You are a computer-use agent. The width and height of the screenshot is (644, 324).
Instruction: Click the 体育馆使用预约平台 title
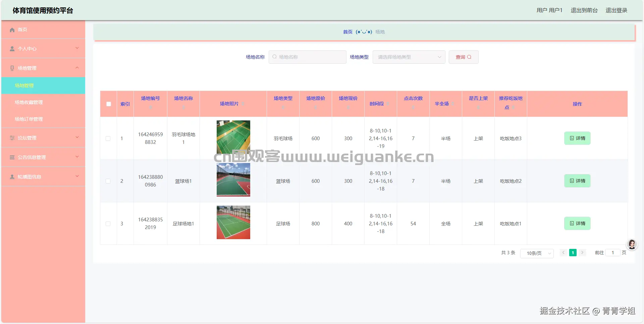(43, 11)
